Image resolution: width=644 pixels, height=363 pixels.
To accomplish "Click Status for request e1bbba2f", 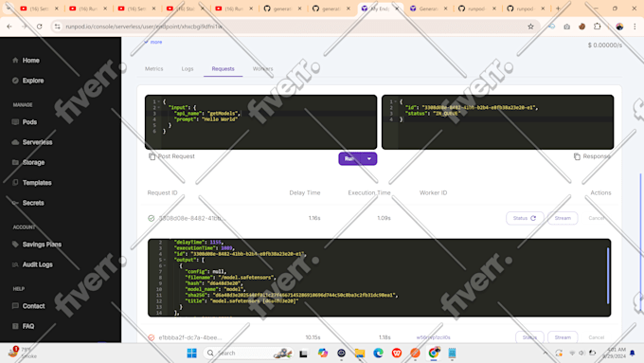I will coord(529,337).
